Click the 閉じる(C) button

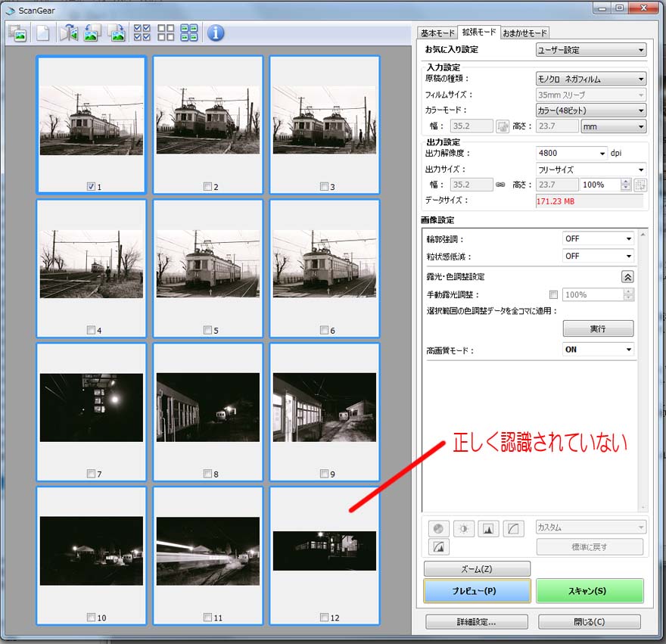click(x=589, y=622)
